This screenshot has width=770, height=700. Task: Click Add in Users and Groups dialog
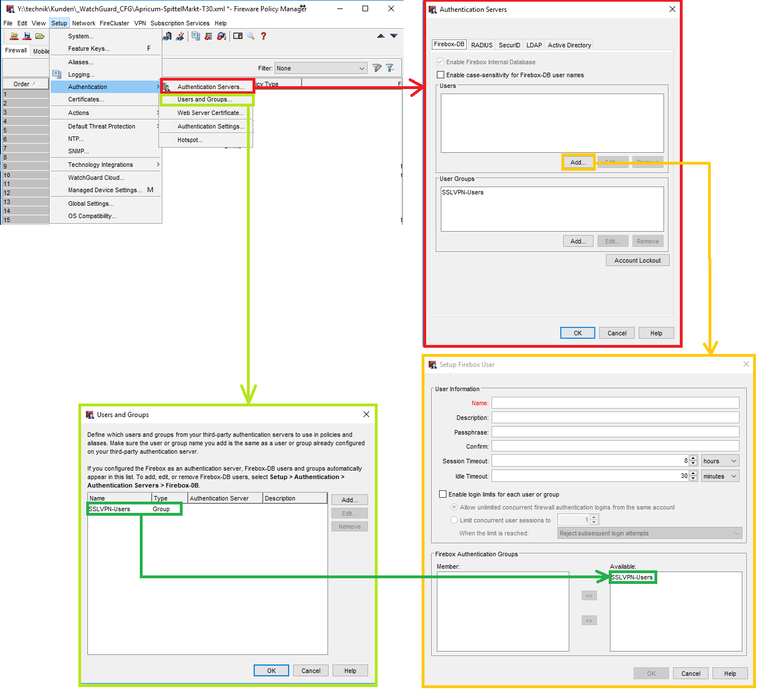(349, 500)
